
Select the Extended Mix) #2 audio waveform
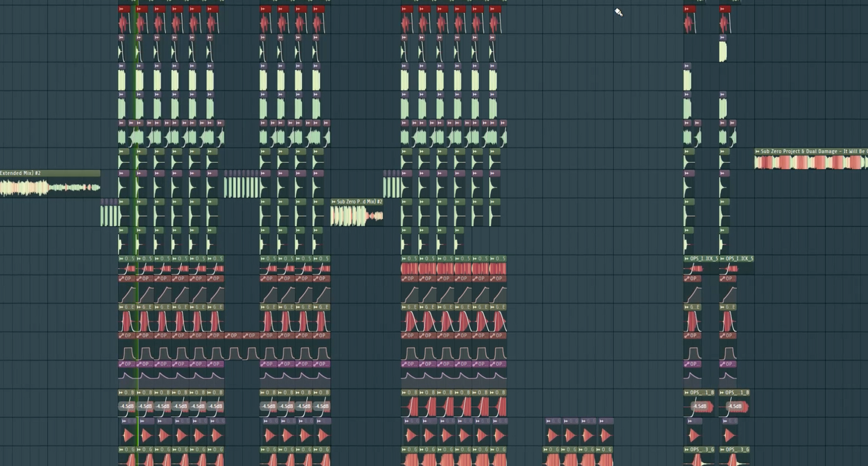coord(36,187)
